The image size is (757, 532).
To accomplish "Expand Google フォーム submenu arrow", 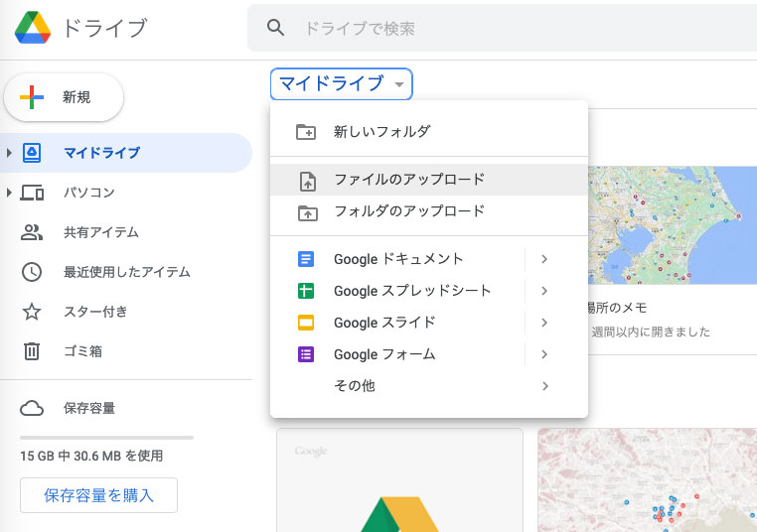I will point(544,354).
